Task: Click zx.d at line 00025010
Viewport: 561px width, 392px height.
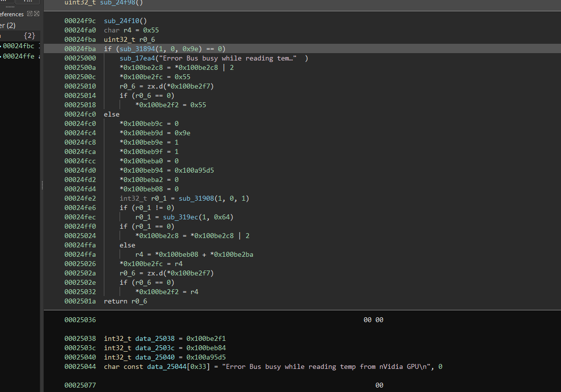Action: tap(155, 86)
